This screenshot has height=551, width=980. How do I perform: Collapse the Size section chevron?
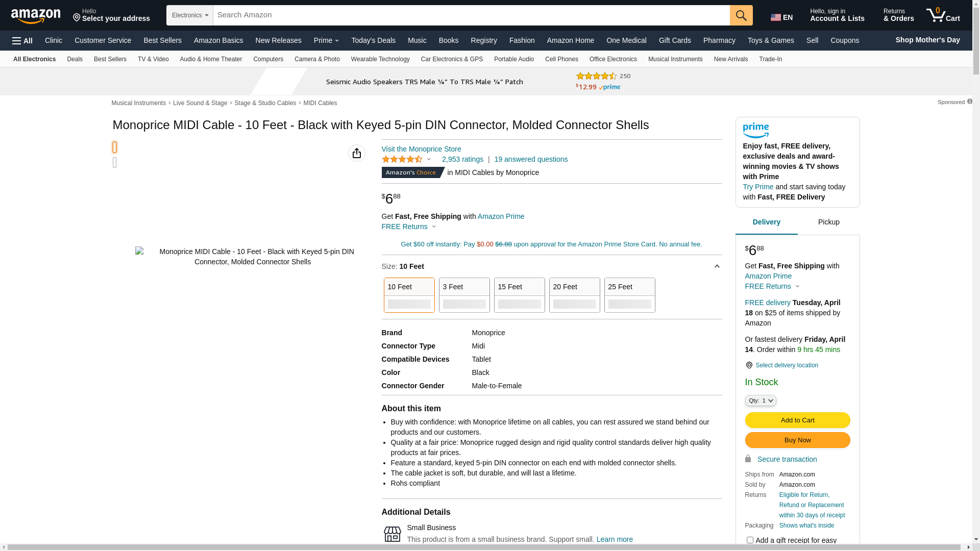(717, 266)
